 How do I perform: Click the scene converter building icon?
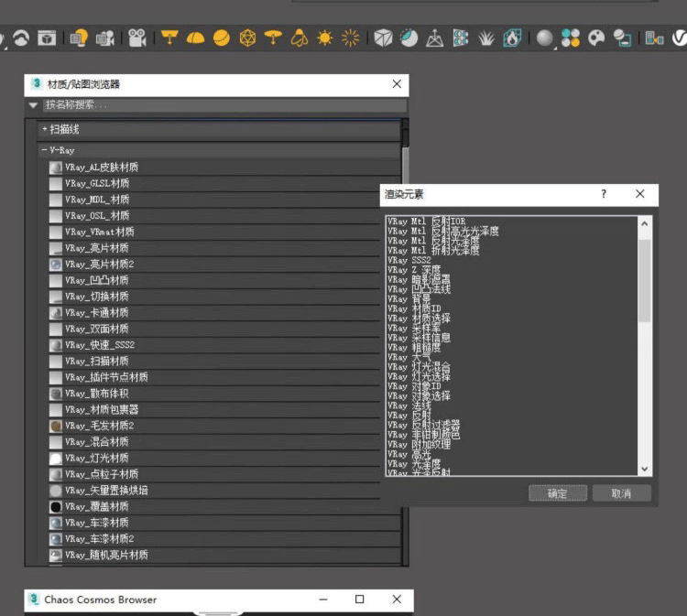coord(654,38)
